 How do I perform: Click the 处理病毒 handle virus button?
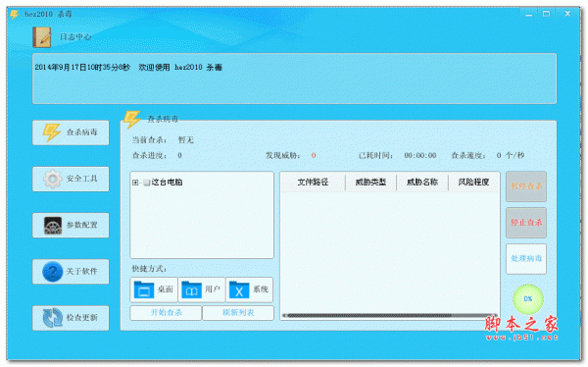pos(526,259)
